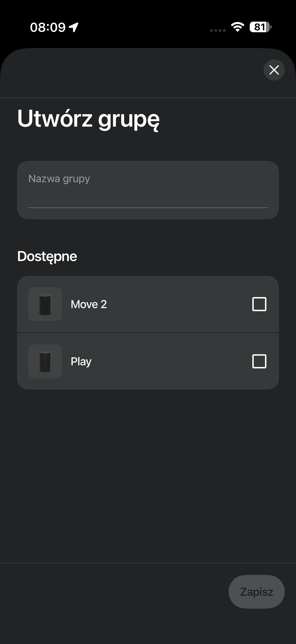Save the group with Zapisz
The height and width of the screenshot is (644, 296).
tap(256, 592)
